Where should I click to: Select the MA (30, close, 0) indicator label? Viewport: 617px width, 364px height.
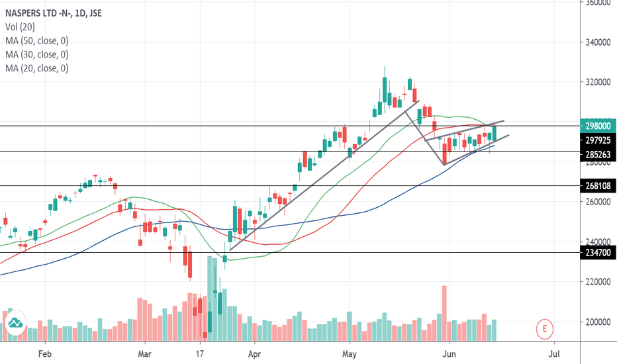tap(36, 54)
